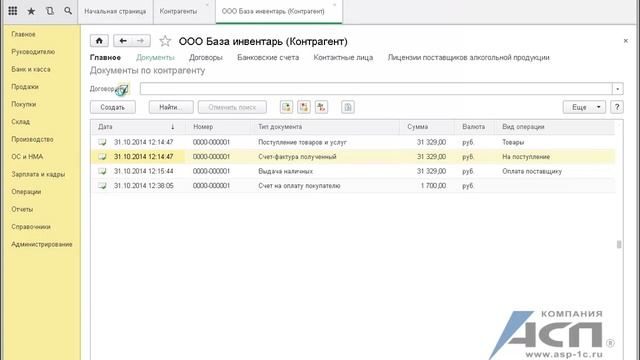Open the Банковские счета section
Viewport: 640px width, 360px height.
pos(268,58)
